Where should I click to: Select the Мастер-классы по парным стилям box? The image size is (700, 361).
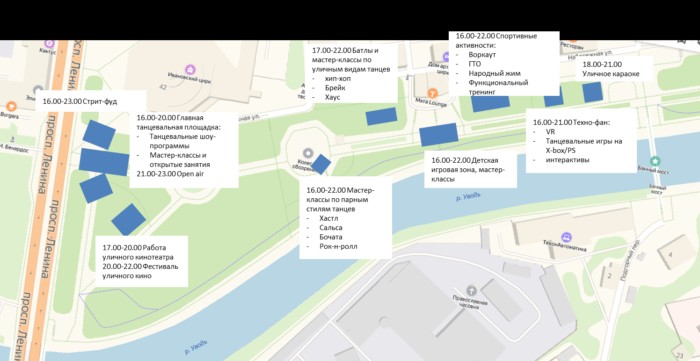[x=346, y=218]
